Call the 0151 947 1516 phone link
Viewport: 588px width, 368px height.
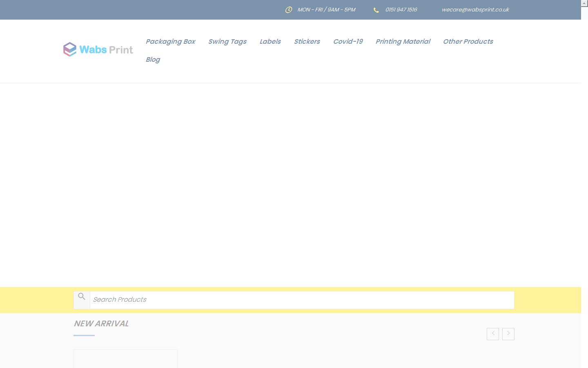click(401, 9)
